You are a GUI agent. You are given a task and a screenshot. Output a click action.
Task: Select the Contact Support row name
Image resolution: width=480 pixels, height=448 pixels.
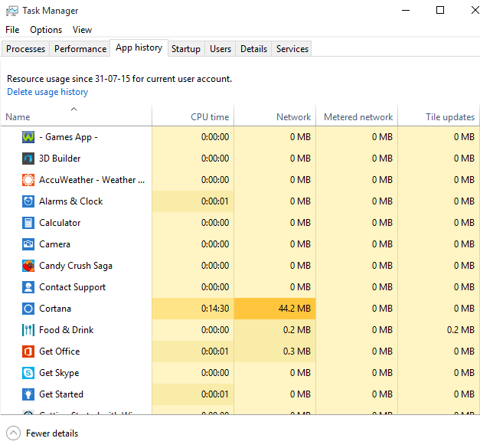coord(72,287)
